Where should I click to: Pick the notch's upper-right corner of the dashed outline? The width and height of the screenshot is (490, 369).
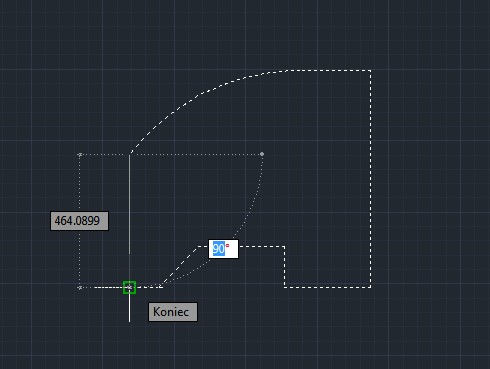284,247
